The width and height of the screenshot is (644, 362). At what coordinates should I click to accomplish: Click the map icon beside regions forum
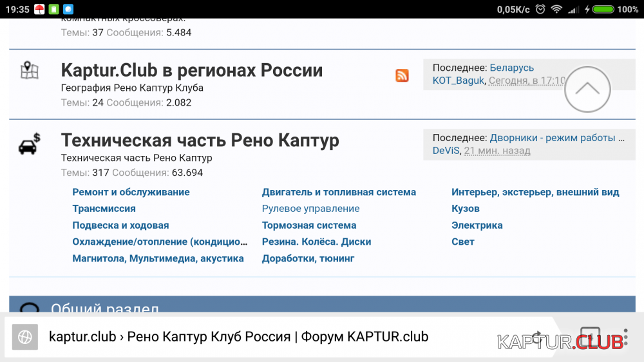point(30,70)
